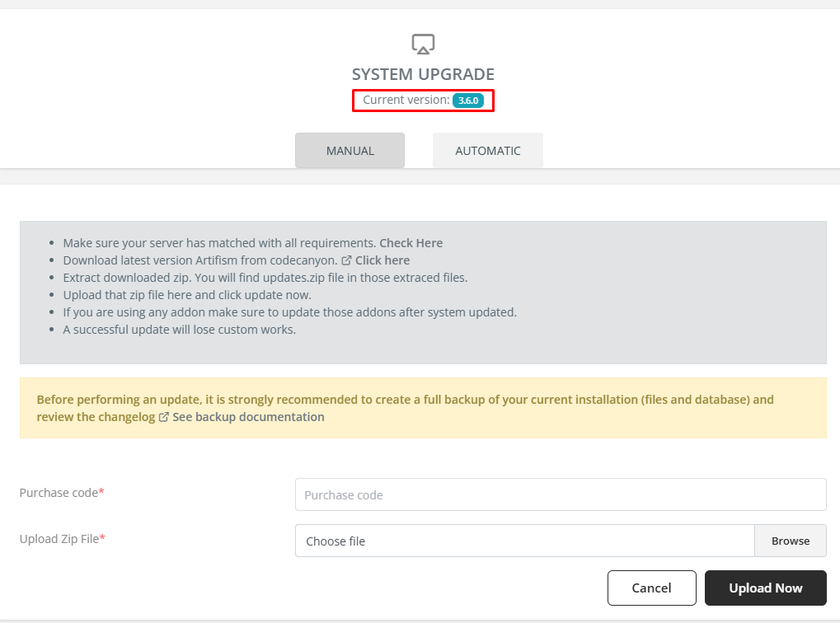
Task: Click the Upload Now button
Action: (x=765, y=588)
